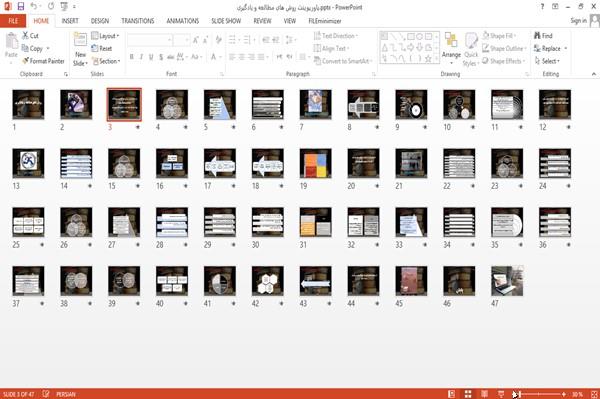Open the Font name combo box
This screenshot has width=600, height=399.
click(x=149, y=40)
